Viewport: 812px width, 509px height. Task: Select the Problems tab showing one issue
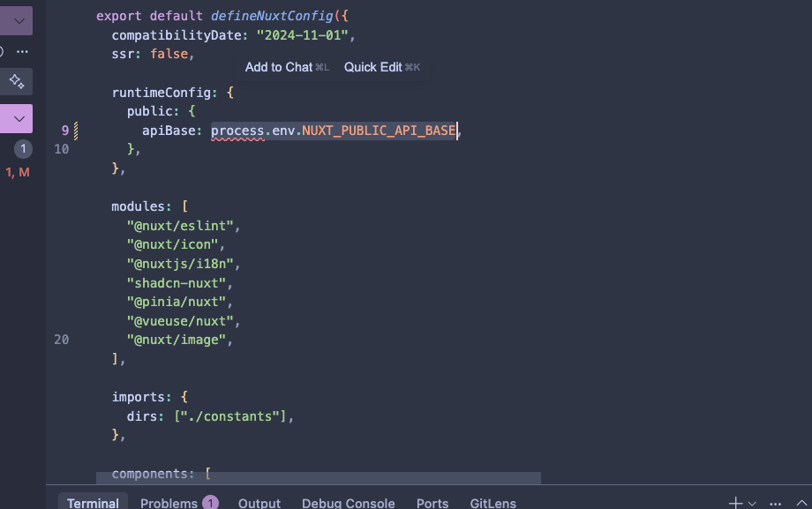(x=172, y=503)
